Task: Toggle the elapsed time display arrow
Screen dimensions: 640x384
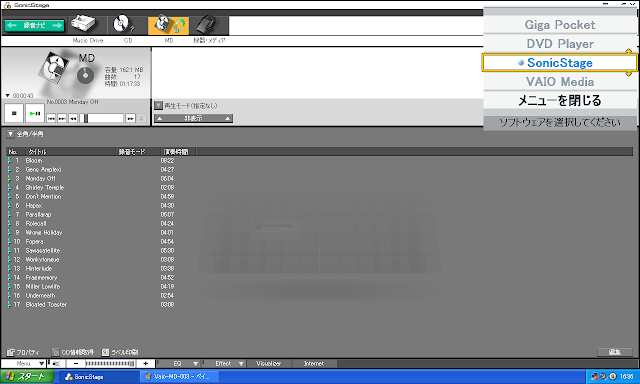Action: tap(7, 95)
